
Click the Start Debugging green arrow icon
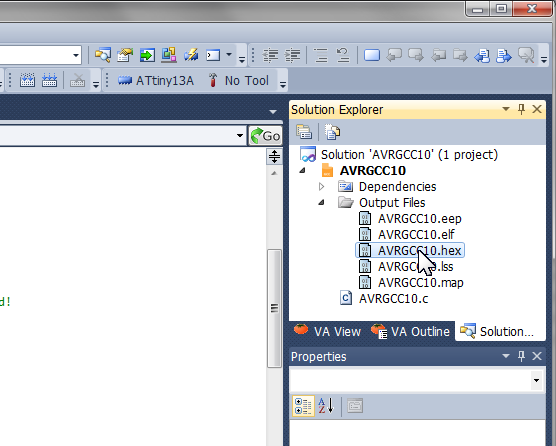pyautogui.click(x=147, y=55)
